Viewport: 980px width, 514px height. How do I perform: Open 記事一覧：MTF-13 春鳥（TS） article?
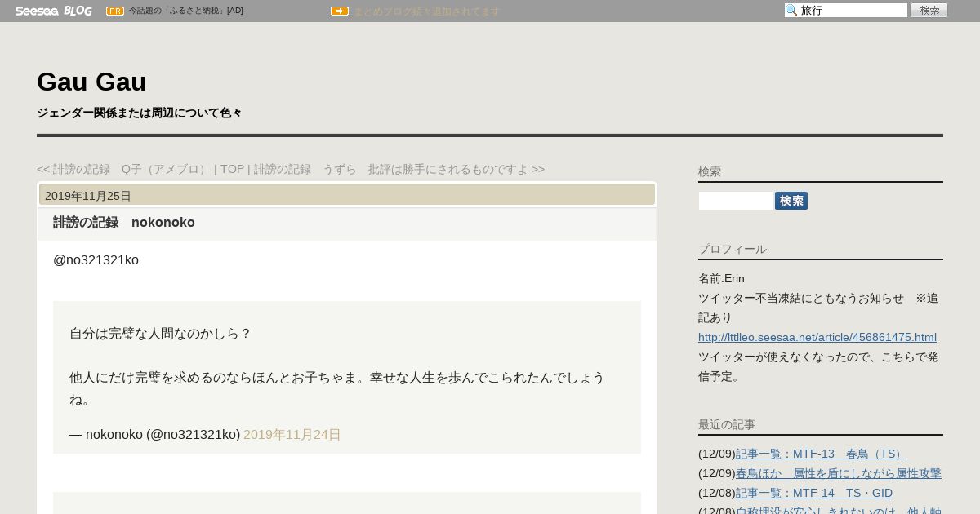tap(821, 454)
